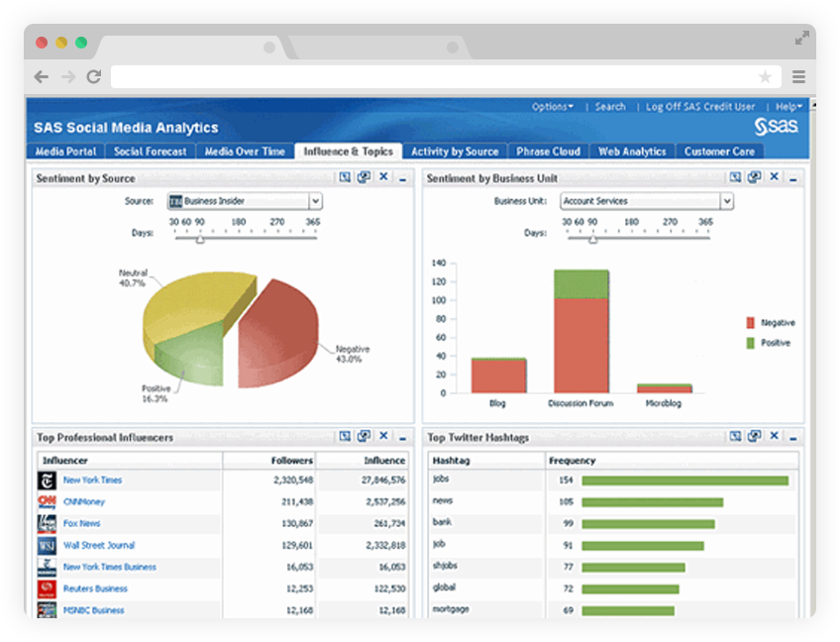The width and height of the screenshot is (840, 642).
Task: Click the 'jobs' hashtag row
Action: (613, 481)
